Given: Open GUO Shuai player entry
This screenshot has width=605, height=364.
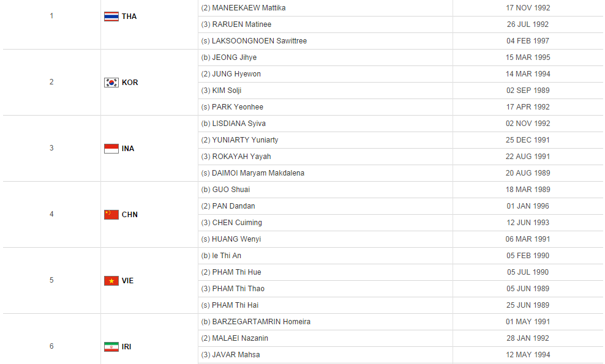Looking at the screenshot, I should pos(231,190).
